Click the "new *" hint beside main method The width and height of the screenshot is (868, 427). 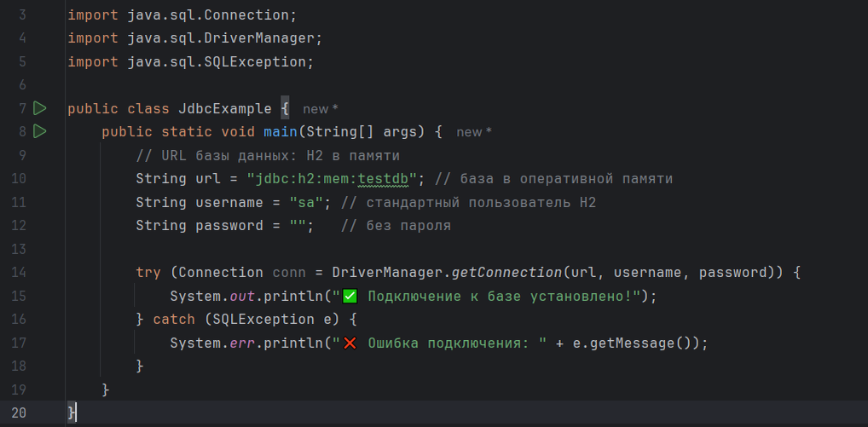pyautogui.click(x=474, y=132)
